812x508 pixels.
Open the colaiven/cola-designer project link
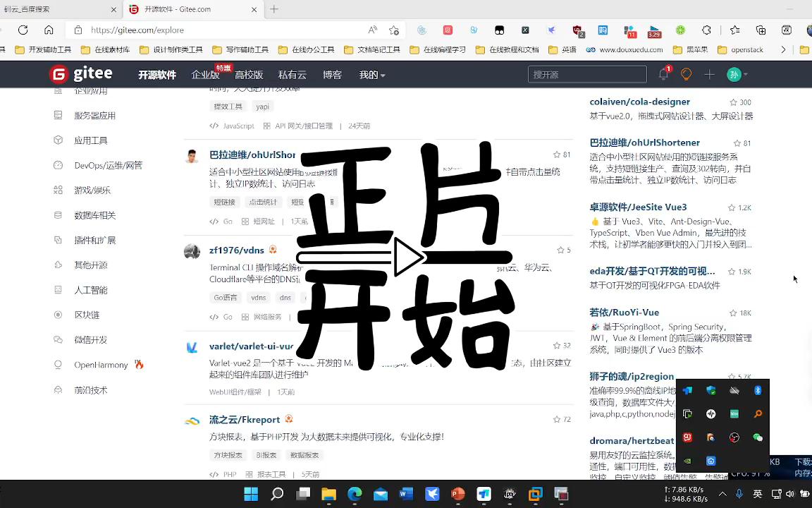(639, 102)
